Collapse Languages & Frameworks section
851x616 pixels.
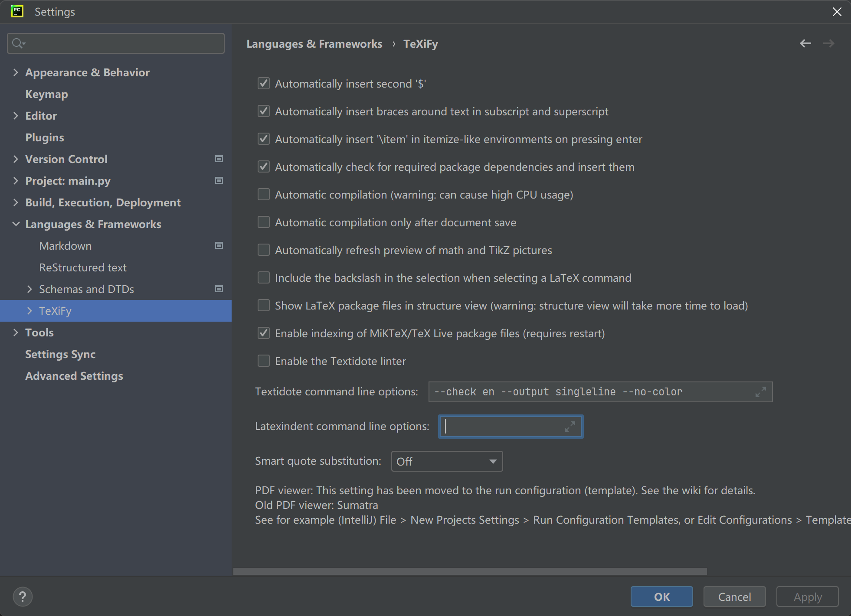16,224
